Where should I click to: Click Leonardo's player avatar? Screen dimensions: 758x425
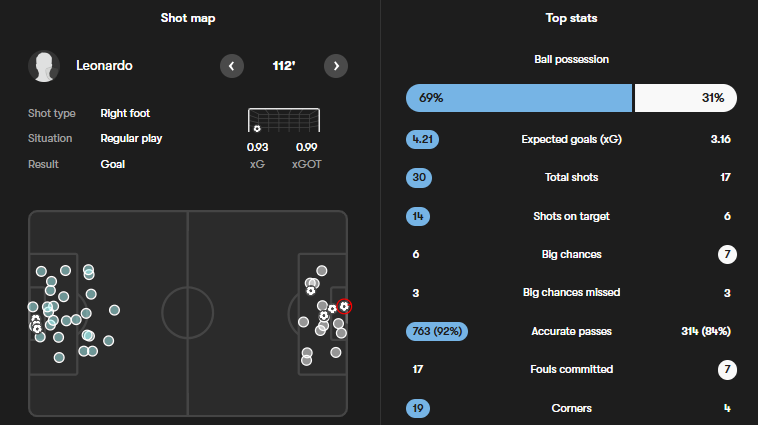44,66
